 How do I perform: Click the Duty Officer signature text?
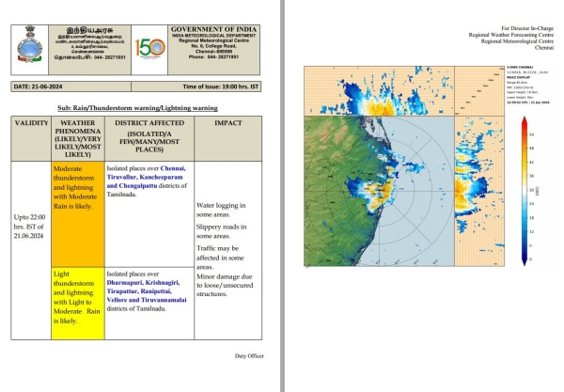(252, 356)
